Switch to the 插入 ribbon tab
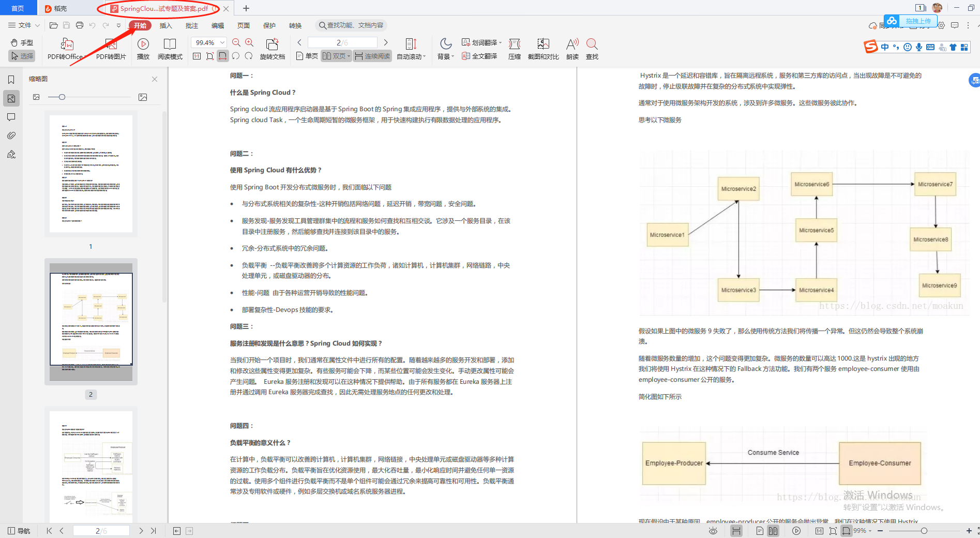The height and width of the screenshot is (538, 980). [165, 25]
